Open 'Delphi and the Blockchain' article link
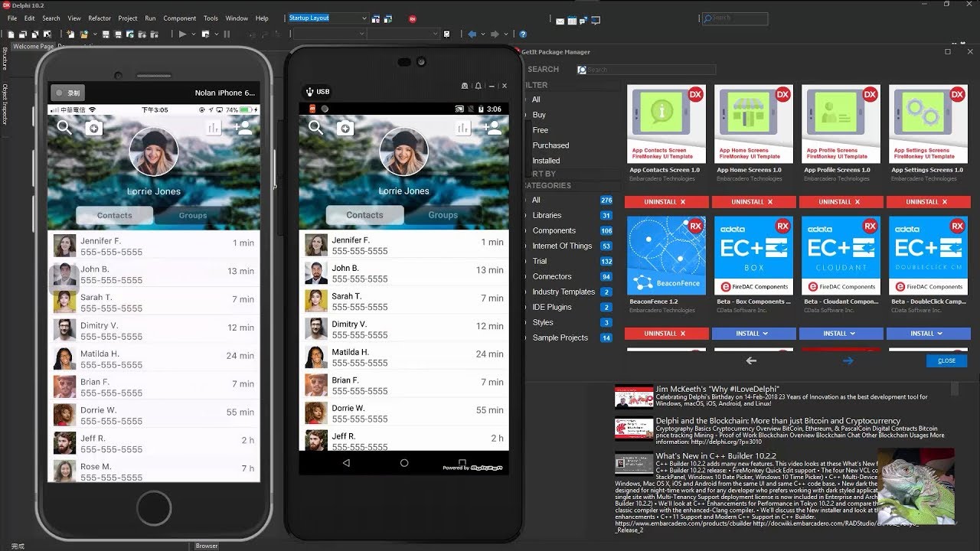 [x=778, y=421]
